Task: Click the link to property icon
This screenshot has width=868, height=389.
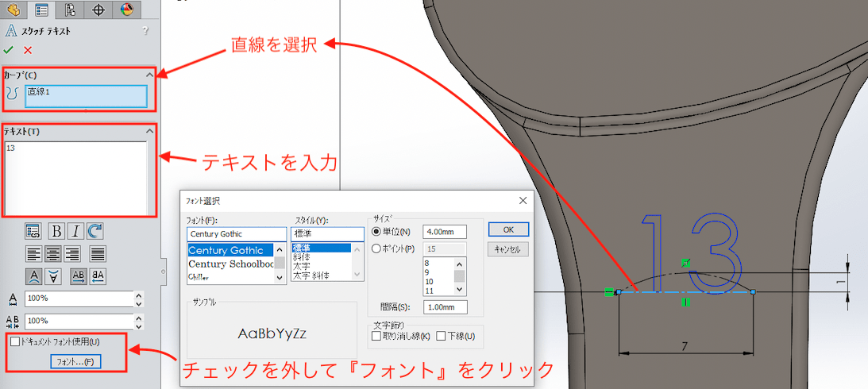Action: [33, 231]
